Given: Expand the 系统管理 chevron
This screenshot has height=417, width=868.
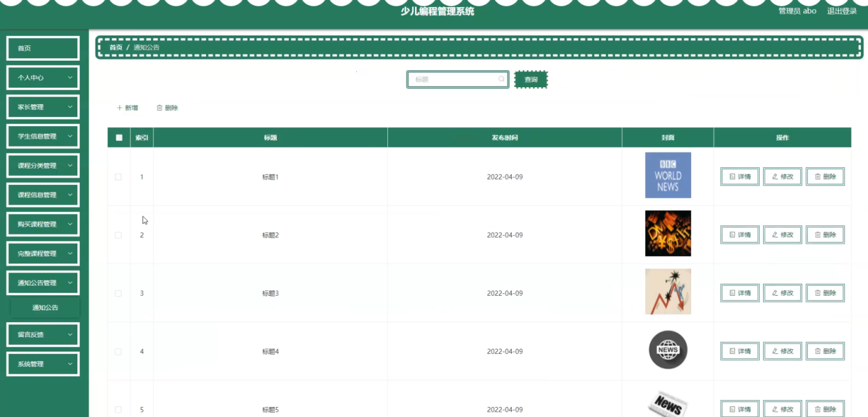Looking at the screenshot, I should point(70,364).
